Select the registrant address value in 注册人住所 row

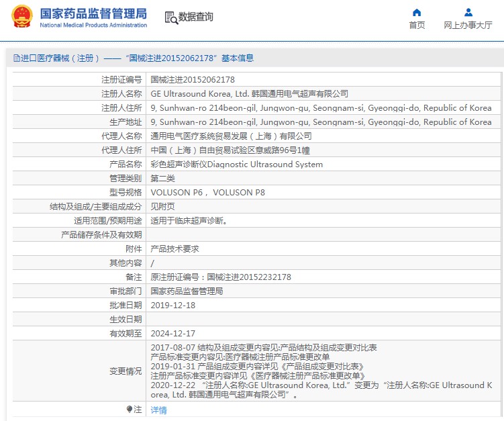pos(321,108)
